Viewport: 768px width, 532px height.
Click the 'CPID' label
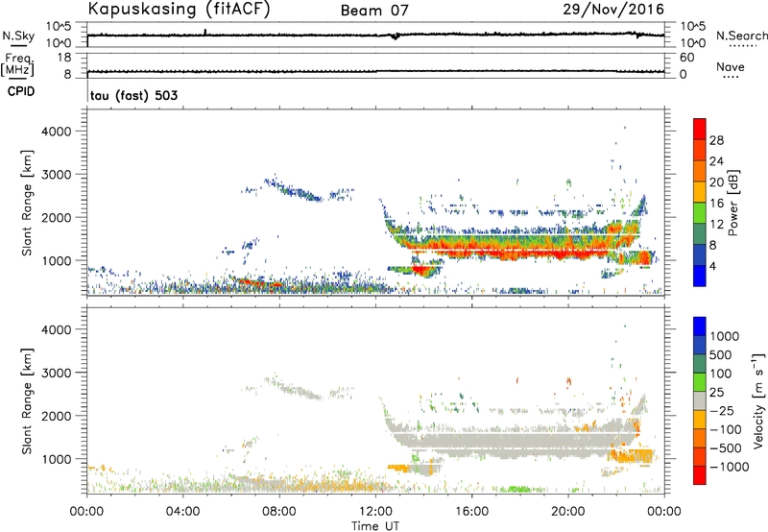21,91
